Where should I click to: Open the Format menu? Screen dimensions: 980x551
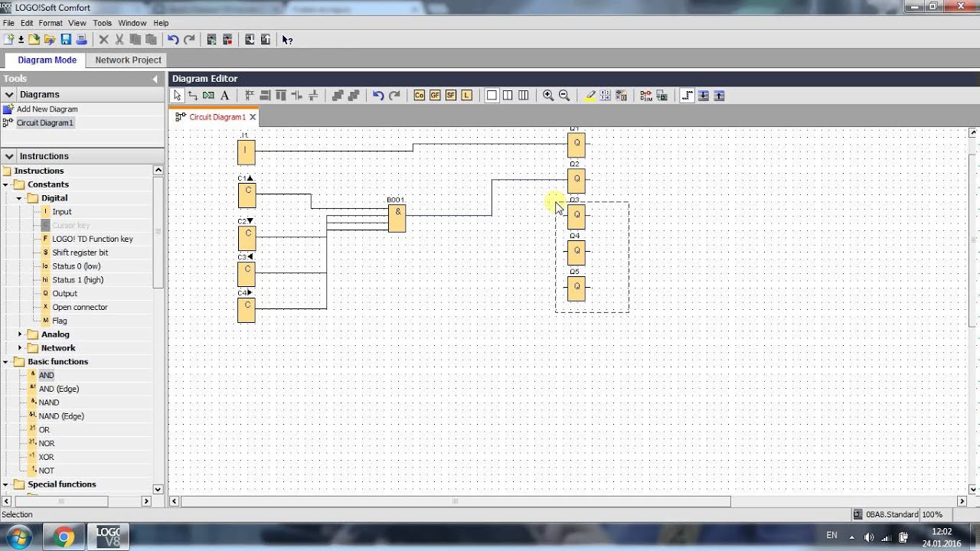pos(51,23)
